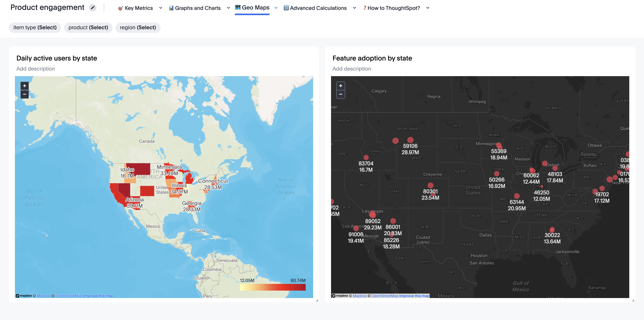This screenshot has width=644, height=320.
Task: Expand the Key Metrics tab chevron
Action: click(161, 8)
